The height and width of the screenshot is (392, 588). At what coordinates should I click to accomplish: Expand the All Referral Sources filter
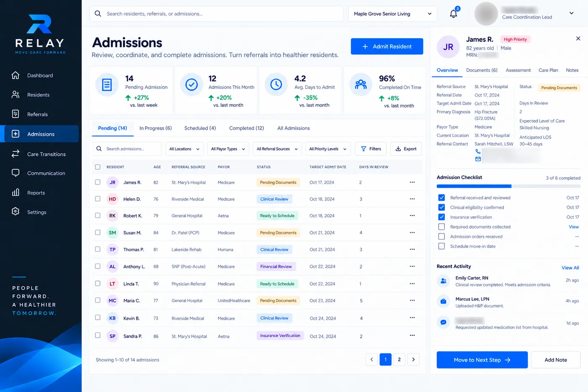(277, 149)
